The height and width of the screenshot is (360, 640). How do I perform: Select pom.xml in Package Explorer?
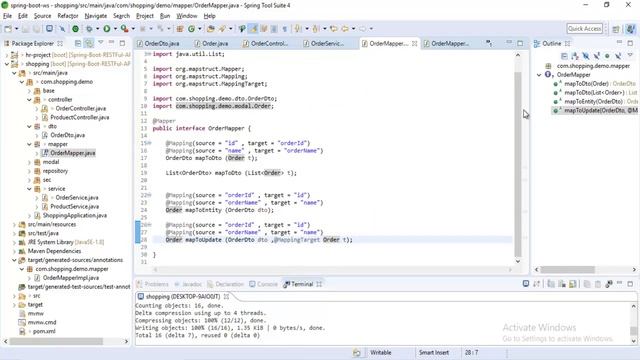point(44,331)
